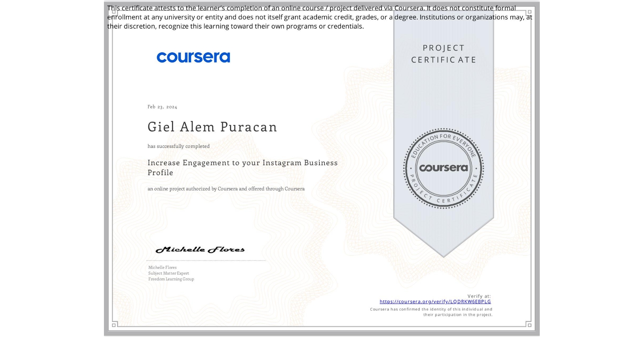Select the name 'Giel Alem Puracan'

212,127
